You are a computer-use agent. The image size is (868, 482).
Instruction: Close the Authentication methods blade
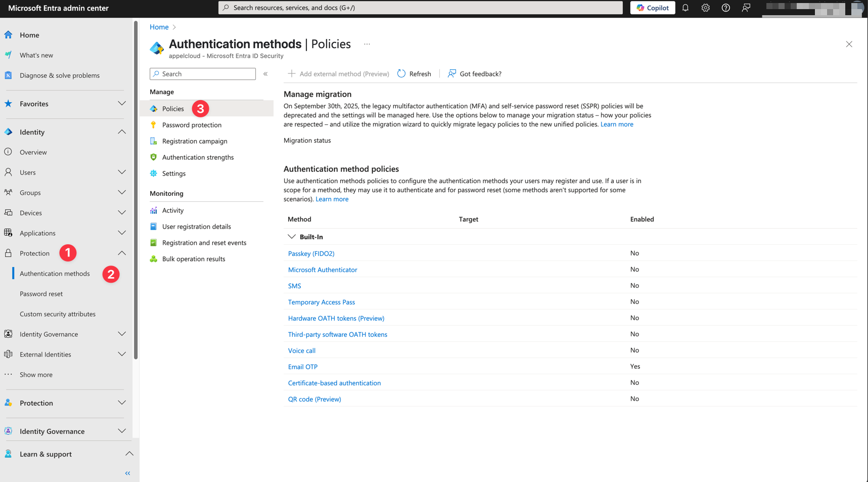[849, 44]
